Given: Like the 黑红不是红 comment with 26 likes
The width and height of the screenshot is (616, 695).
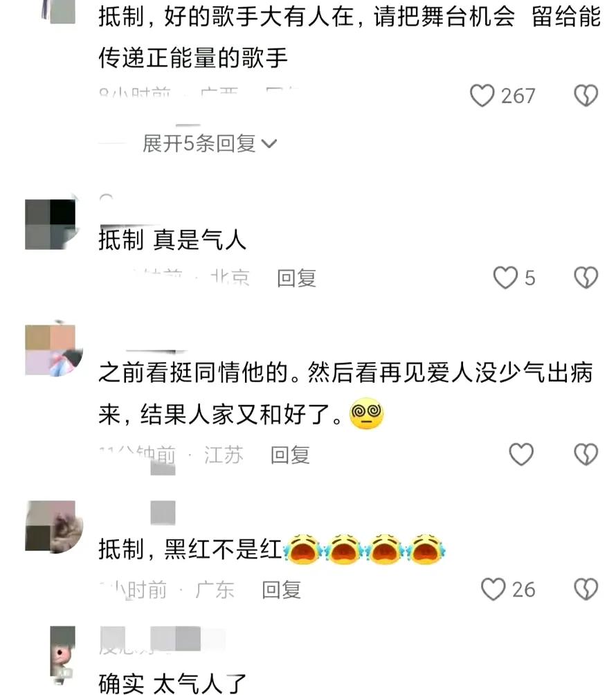Looking at the screenshot, I should click(x=493, y=589).
